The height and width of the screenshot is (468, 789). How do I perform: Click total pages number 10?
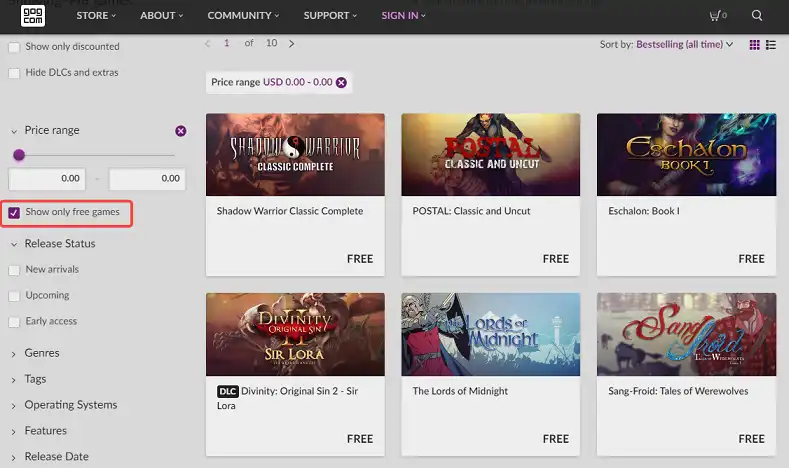272,43
